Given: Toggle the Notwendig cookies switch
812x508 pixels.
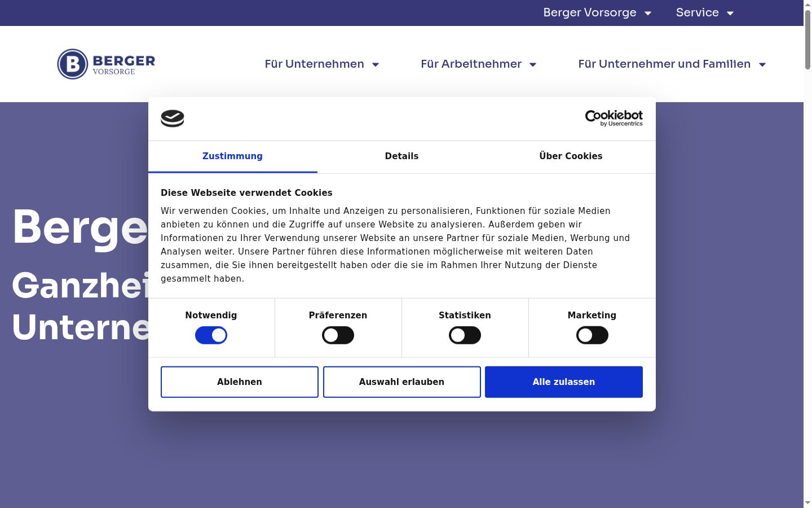Looking at the screenshot, I should (x=211, y=335).
